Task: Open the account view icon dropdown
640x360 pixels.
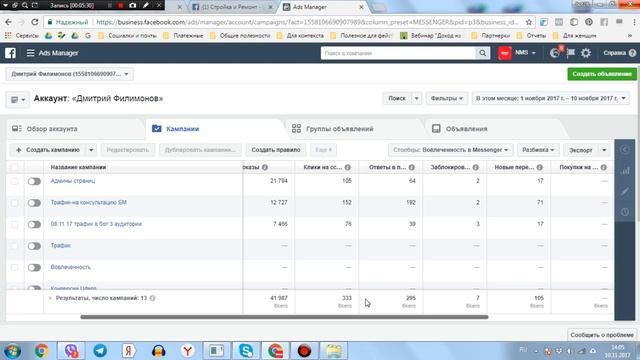Action: pyautogui.click(x=18, y=100)
